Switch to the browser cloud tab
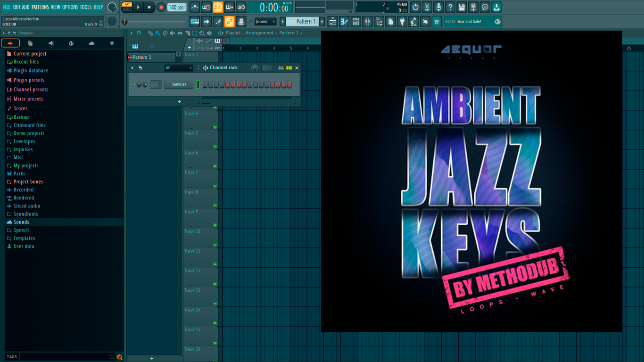The height and width of the screenshot is (362, 644). click(91, 43)
